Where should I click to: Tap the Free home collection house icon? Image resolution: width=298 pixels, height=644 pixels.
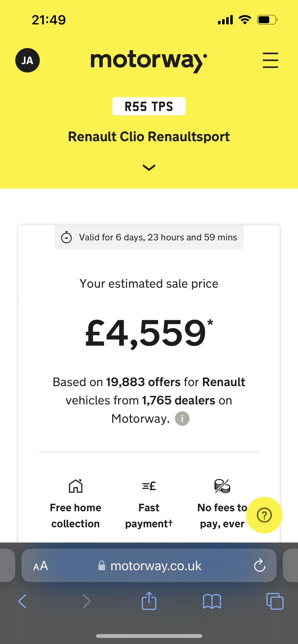point(76,486)
